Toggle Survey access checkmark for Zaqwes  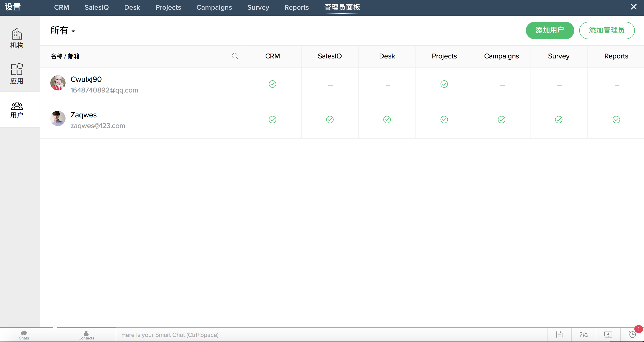tap(559, 120)
